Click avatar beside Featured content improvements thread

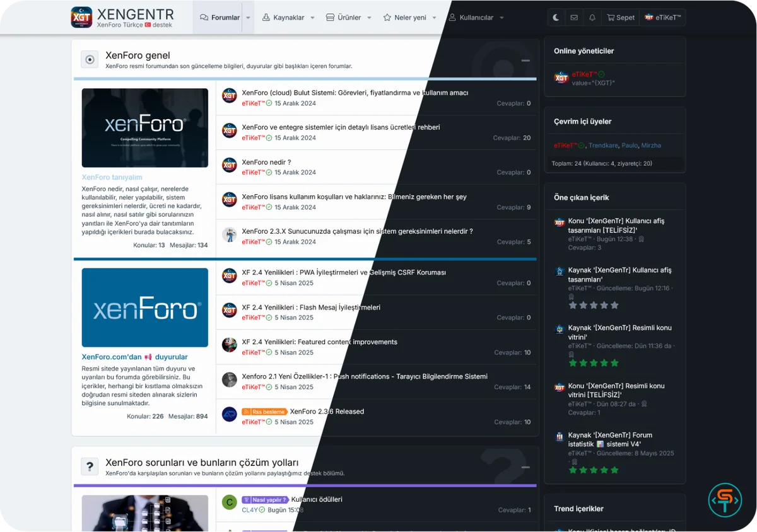coord(230,345)
